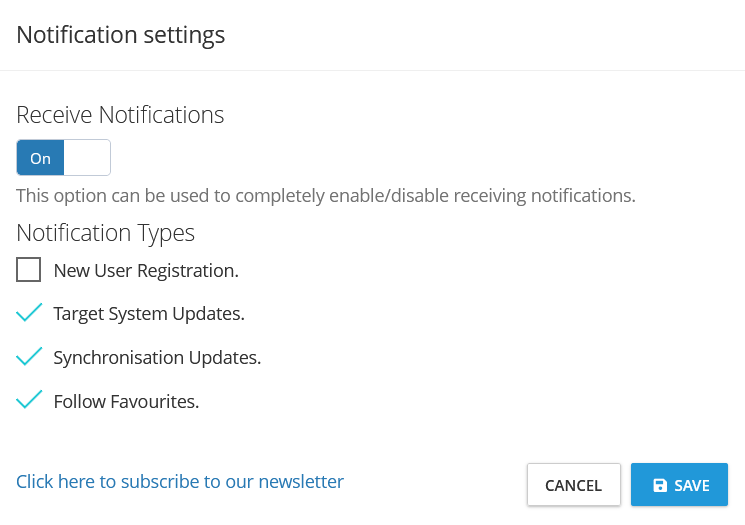Click the Notification Types heading

(105, 233)
